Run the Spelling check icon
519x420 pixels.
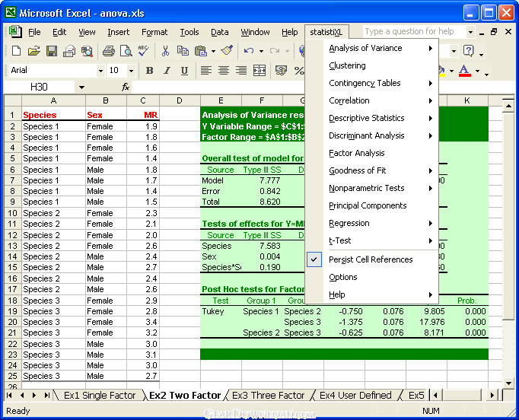point(144,51)
